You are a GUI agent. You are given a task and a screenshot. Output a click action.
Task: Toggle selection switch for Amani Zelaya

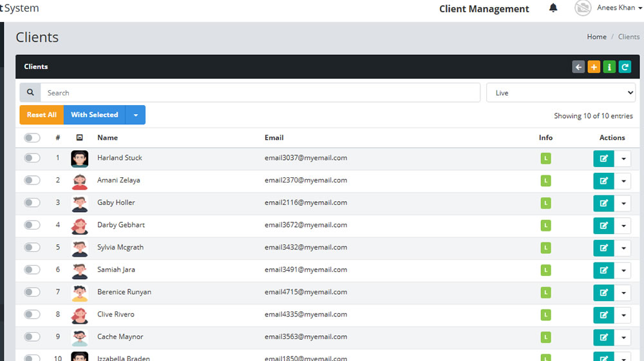[x=32, y=180]
